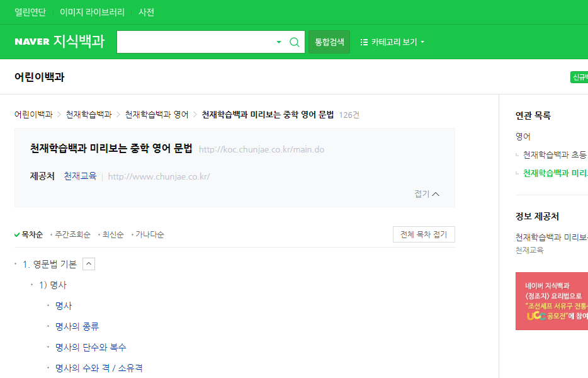Click the 전체 목차 접기 button

pos(424,234)
